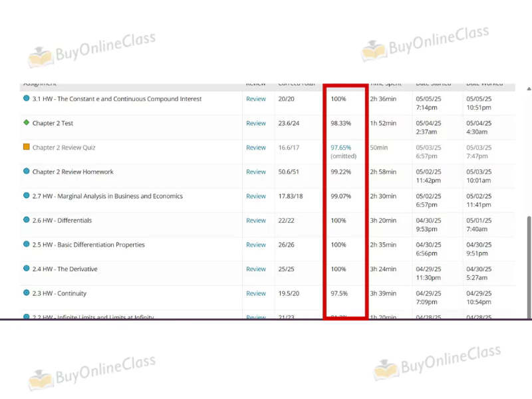Open Review for 3.1 HW Continuous Compound Interest
The image size is (532, 399).
click(x=255, y=99)
